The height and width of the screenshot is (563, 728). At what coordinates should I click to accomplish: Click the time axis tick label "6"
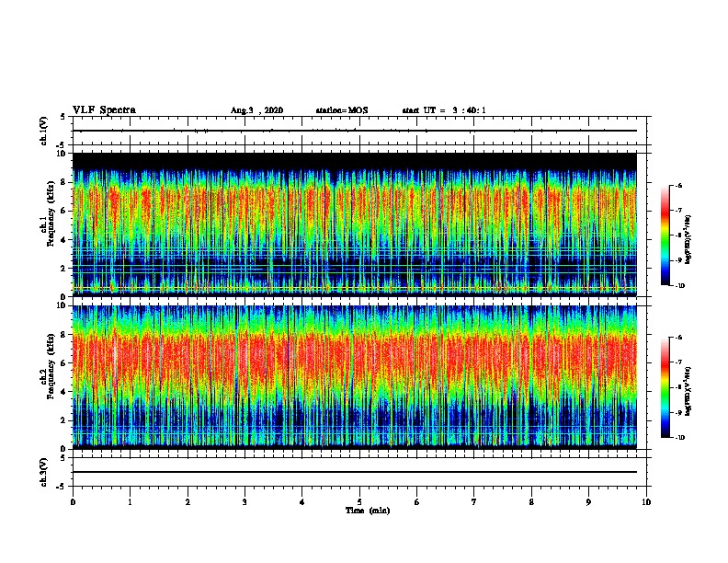pos(417,502)
